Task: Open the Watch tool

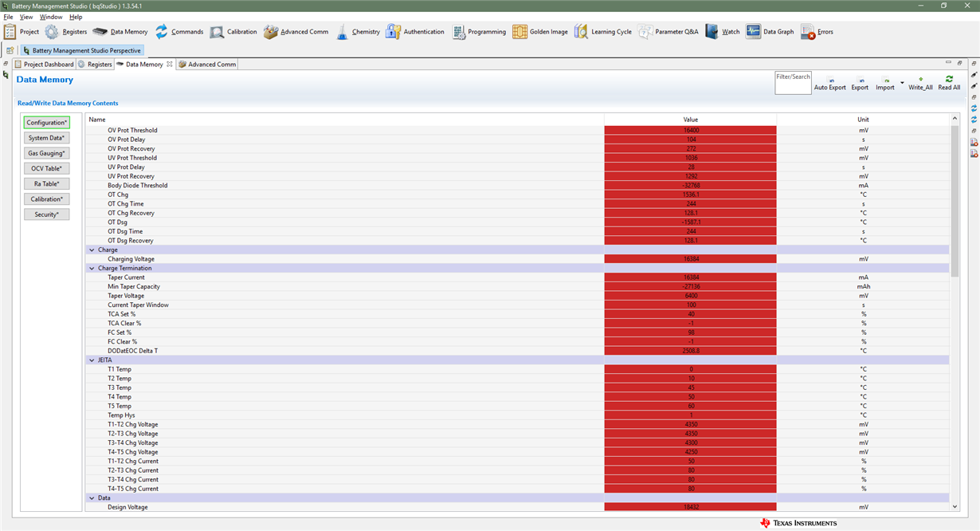Action: tap(723, 32)
